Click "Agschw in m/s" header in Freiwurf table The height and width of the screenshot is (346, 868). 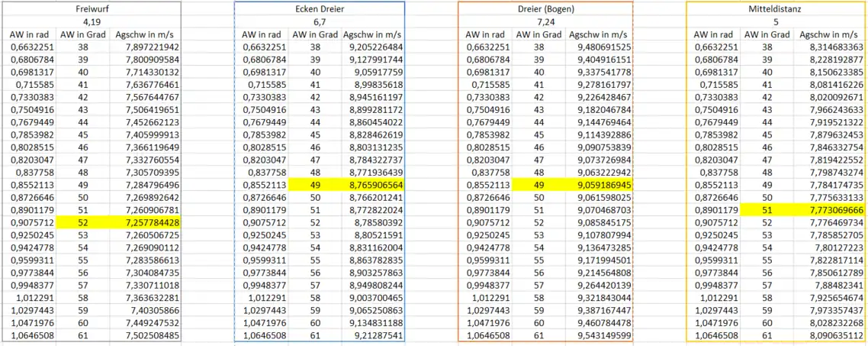click(x=145, y=34)
